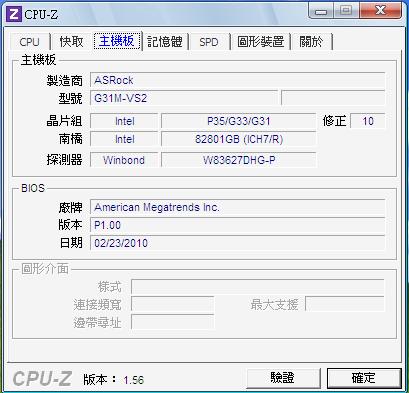Click the W83627DHG-P sensor field
The width and height of the screenshot is (409, 393).
point(238,160)
